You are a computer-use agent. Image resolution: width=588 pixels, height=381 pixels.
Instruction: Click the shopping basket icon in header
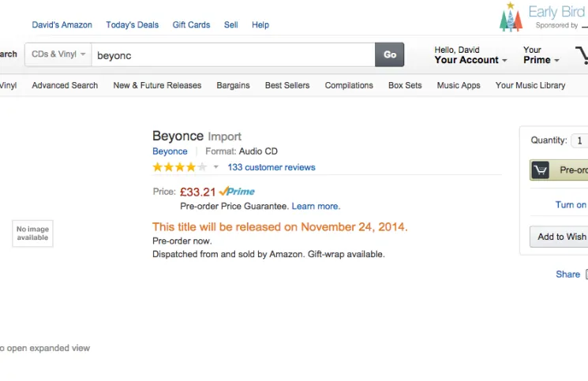point(582,55)
